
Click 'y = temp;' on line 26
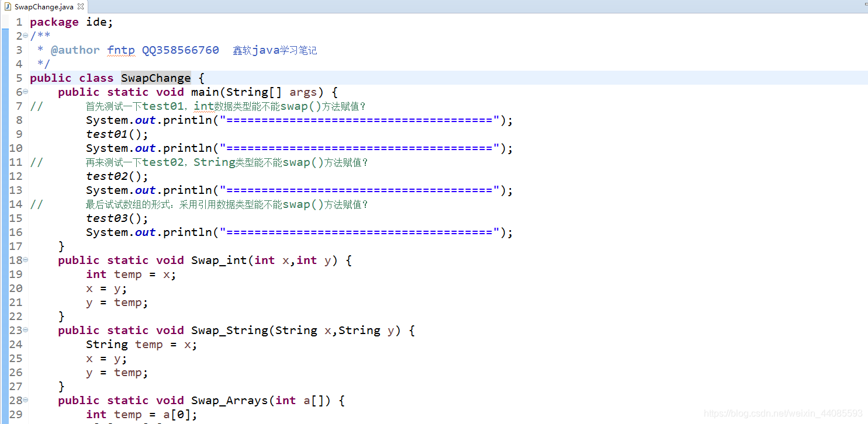point(117,373)
